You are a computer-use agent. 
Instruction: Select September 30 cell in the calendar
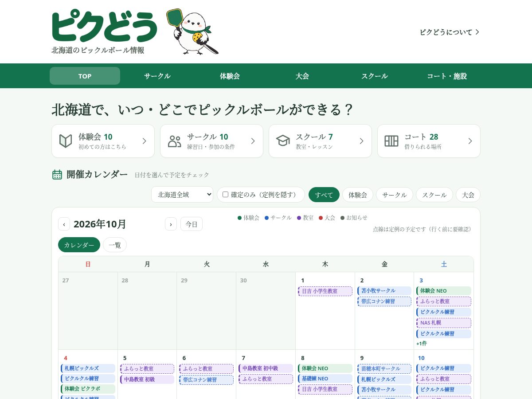point(266,311)
